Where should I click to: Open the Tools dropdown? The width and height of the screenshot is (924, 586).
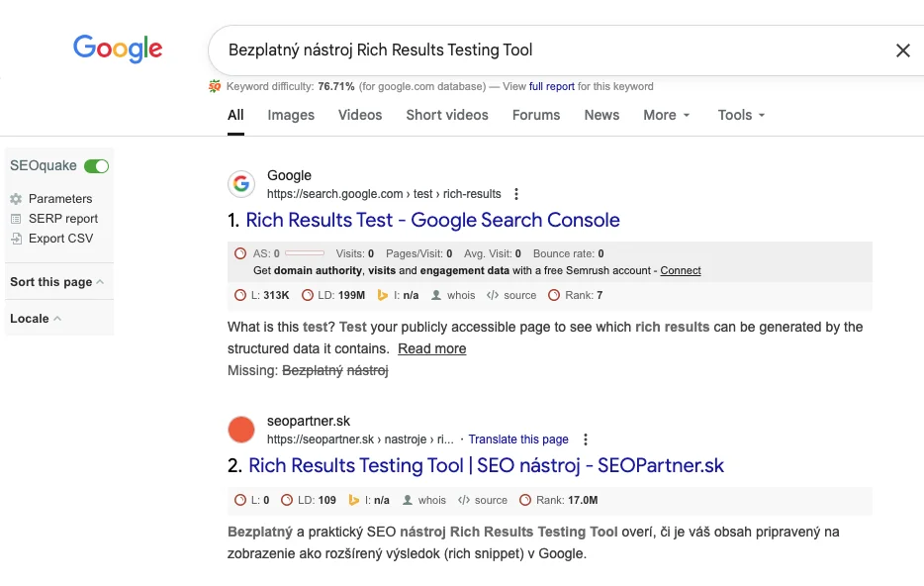(741, 115)
